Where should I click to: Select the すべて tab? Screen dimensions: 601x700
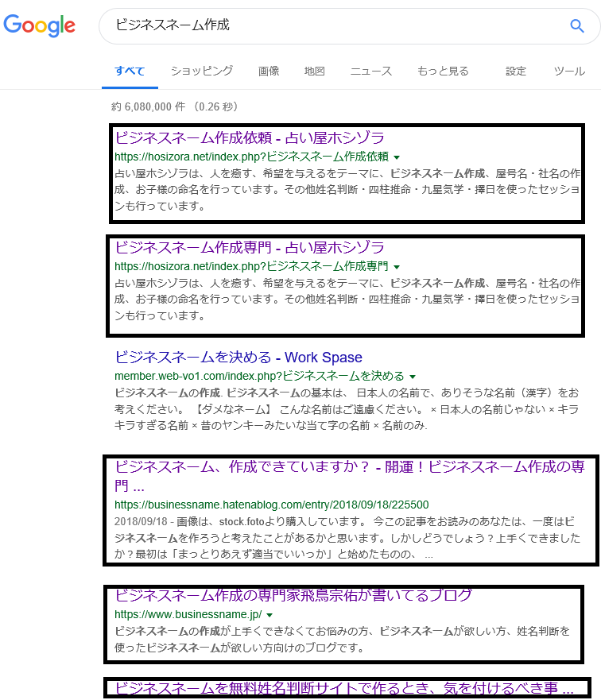pos(130,71)
